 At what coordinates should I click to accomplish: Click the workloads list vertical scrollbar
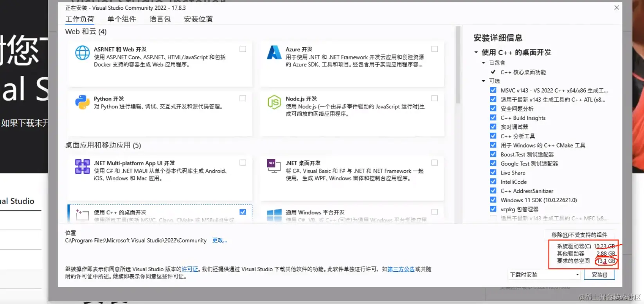(x=458, y=65)
